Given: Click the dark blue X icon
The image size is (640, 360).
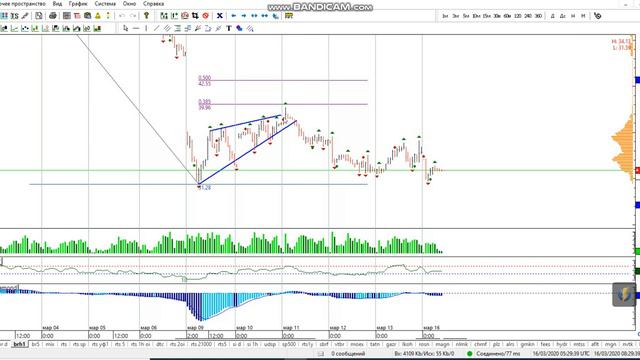Looking at the screenshot, I should (x=220, y=16).
